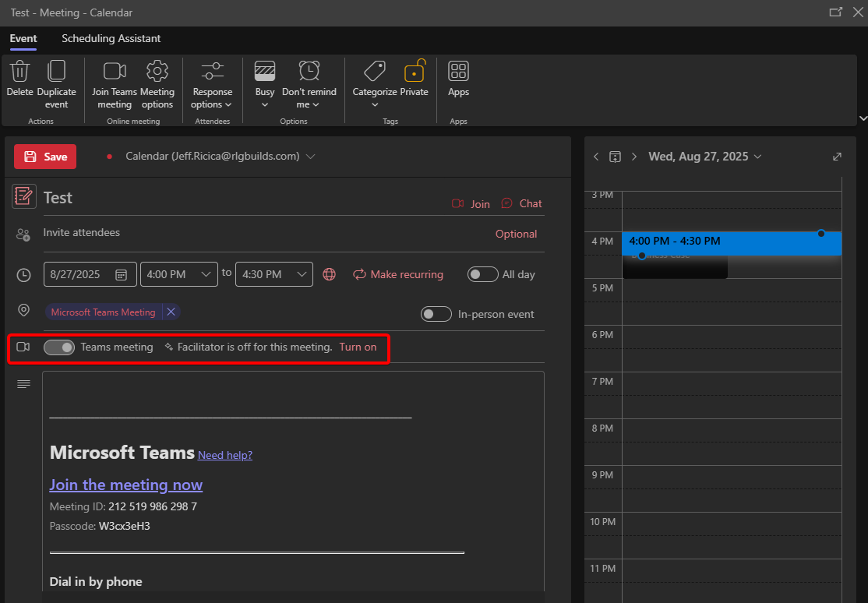Open the Categorize dropdown
The height and width of the screenshot is (603, 868).
tap(375, 85)
